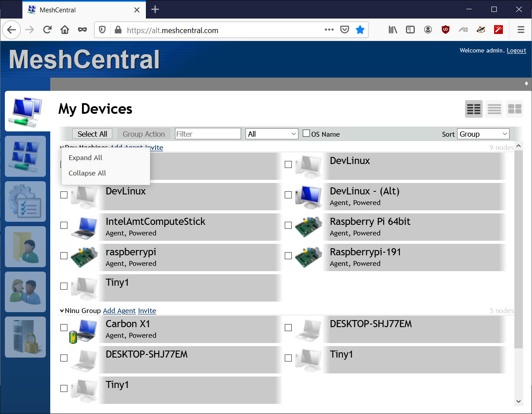Click Invite link for Dev Machines
532x414 pixels.
[154, 148]
